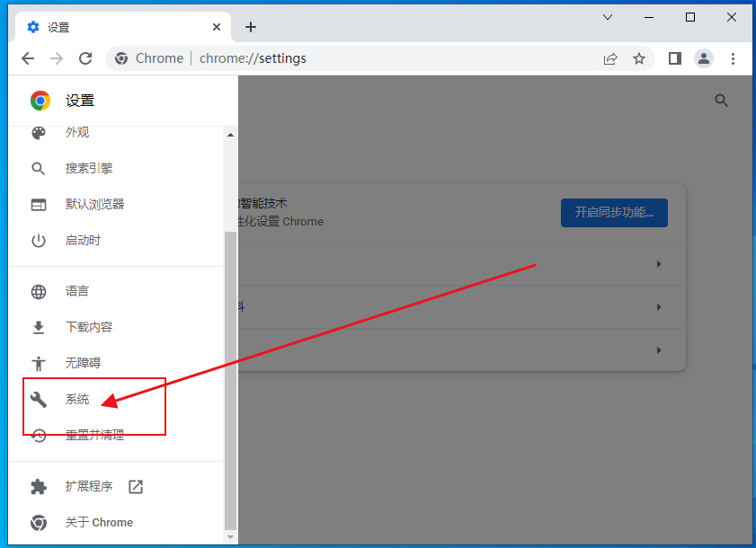Image resolution: width=756 pixels, height=548 pixels.
Task: Click the 设置 heading in the sidebar
Action: click(80, 101)
